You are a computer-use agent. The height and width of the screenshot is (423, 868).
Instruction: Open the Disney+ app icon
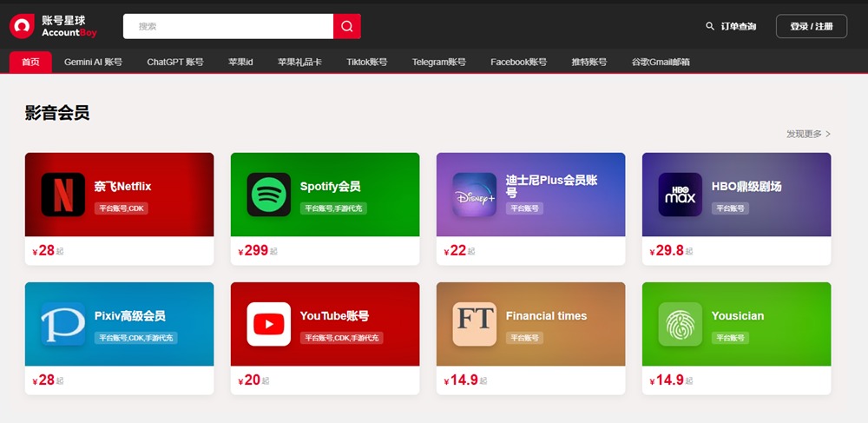point(475,195)
